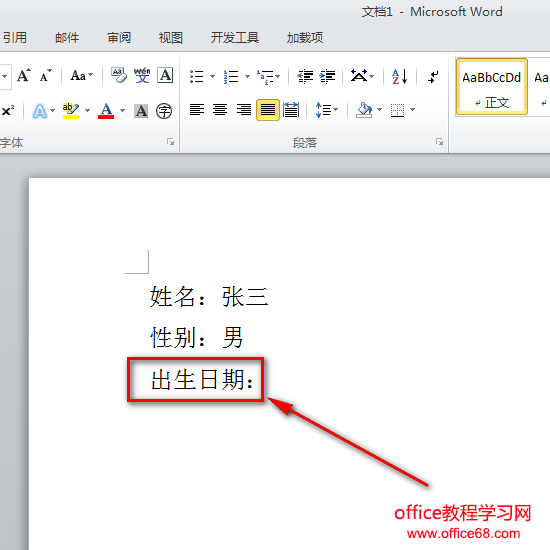Open the numbering library dropdown arrow
550x550 pixels.
click(x=247, y=76)
